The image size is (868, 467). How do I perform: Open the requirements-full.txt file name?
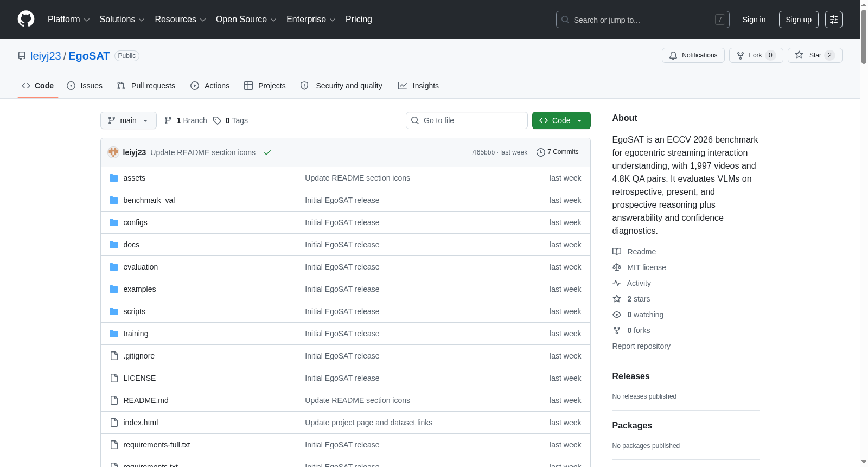point(157,445)
